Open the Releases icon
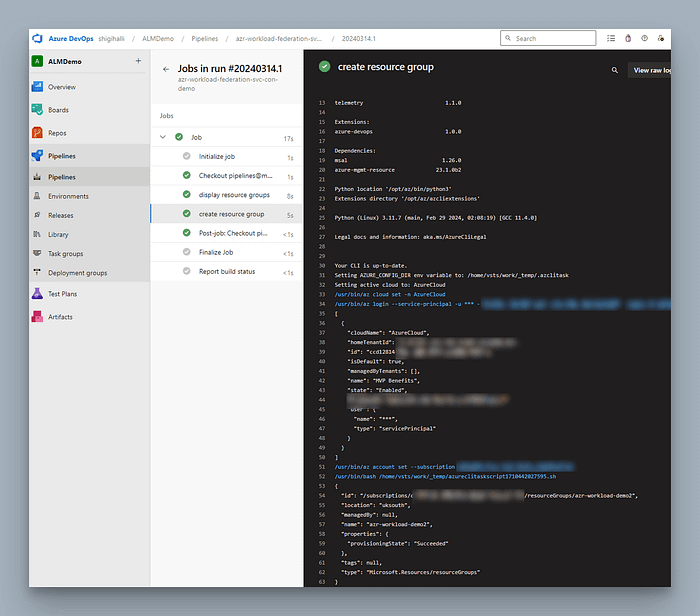The image size is (700, 616). [x=38, y=216]
